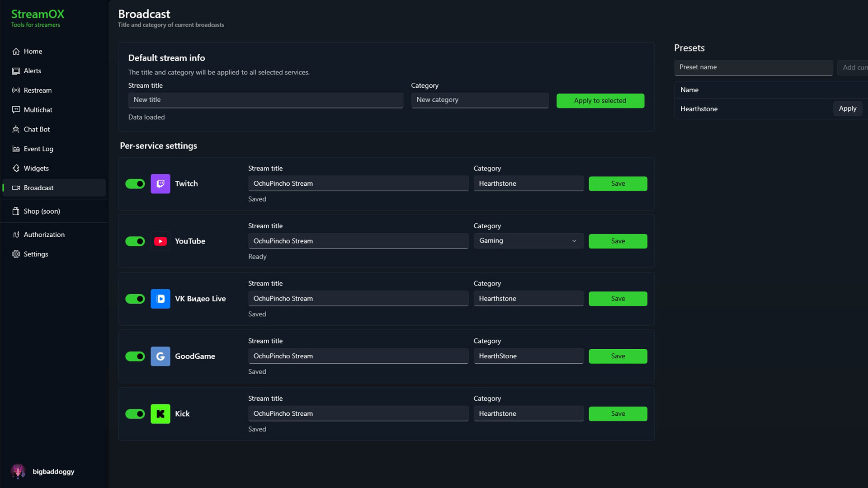Toggle off the Kick service switch
The width and height of the screenshot is (868, 488).
(x=135, y=413)
